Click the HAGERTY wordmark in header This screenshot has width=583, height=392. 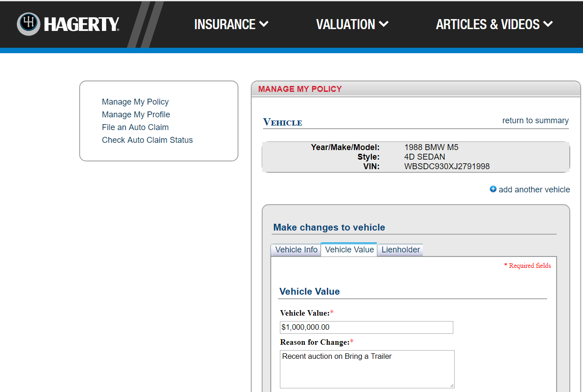coord(81,25)
